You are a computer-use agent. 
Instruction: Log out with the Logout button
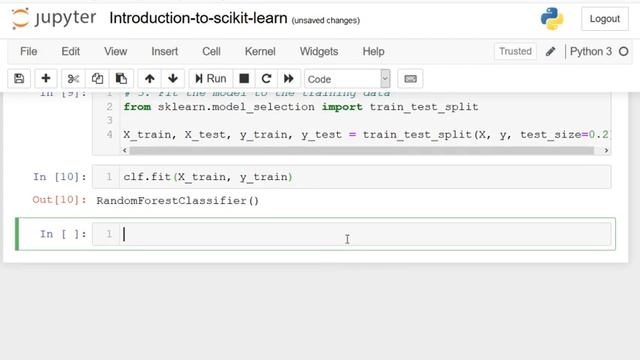(604, 19)
